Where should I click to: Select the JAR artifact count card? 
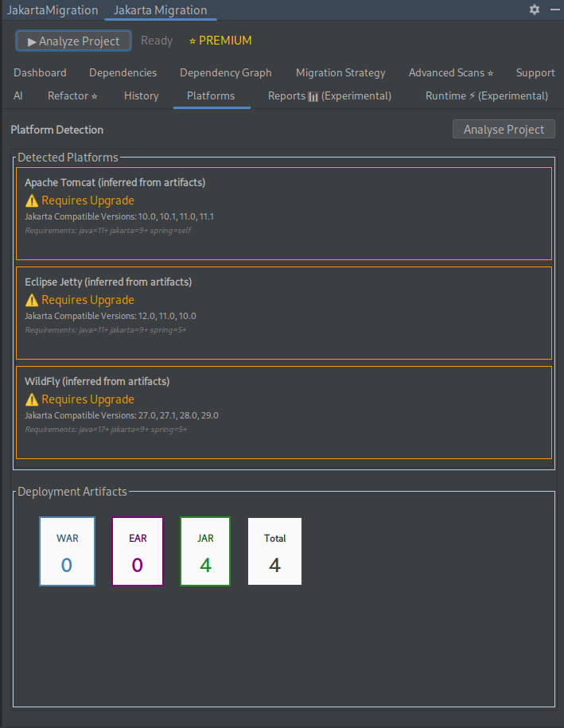pyautogui.click(x=205, y=551)
